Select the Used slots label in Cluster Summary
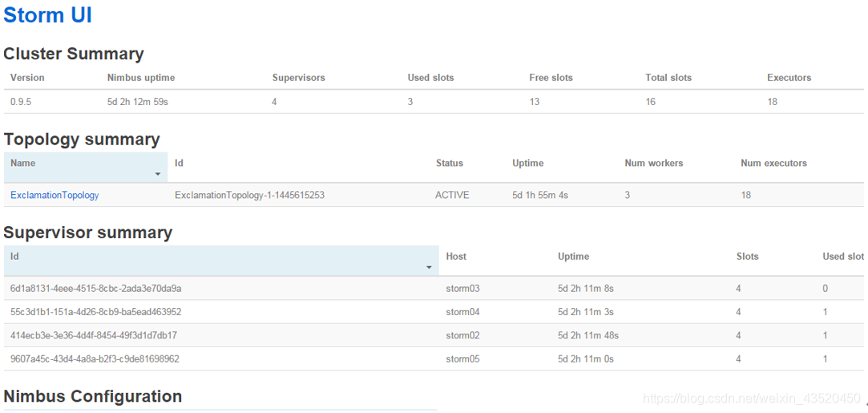 [430, 78]
